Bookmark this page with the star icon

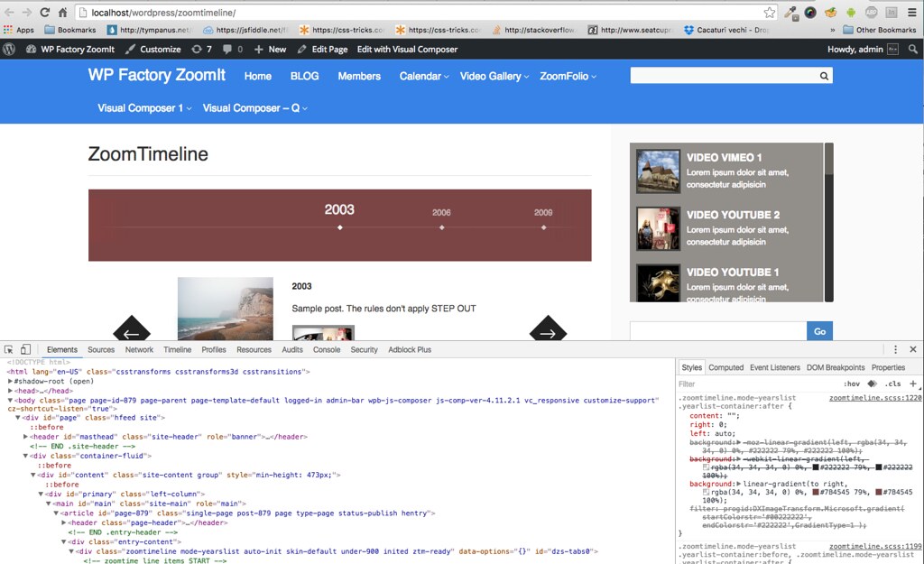(x=769, y=13)
